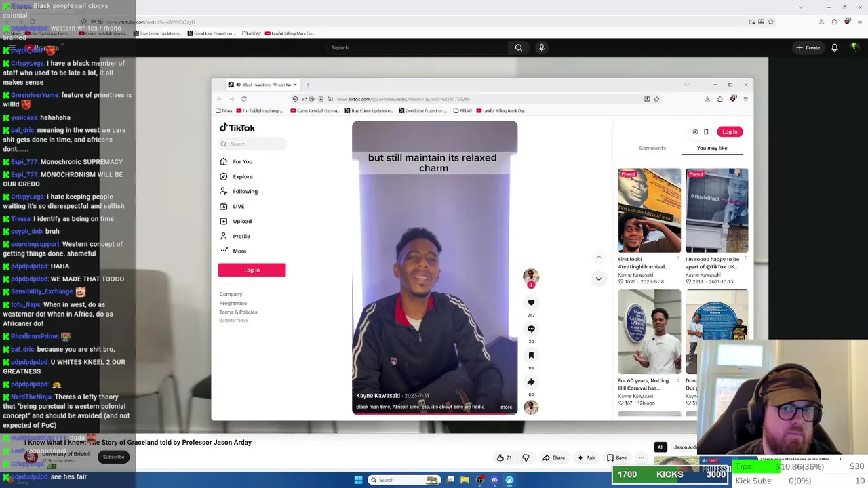Open Kayne Kawasaki profile link on video
The height and width of the screenshot is (488, 868).
tap(378, 396)
